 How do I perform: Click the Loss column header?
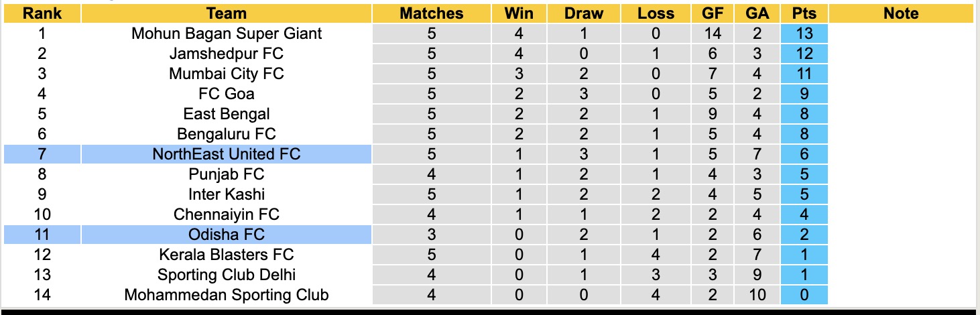point(656,13)
